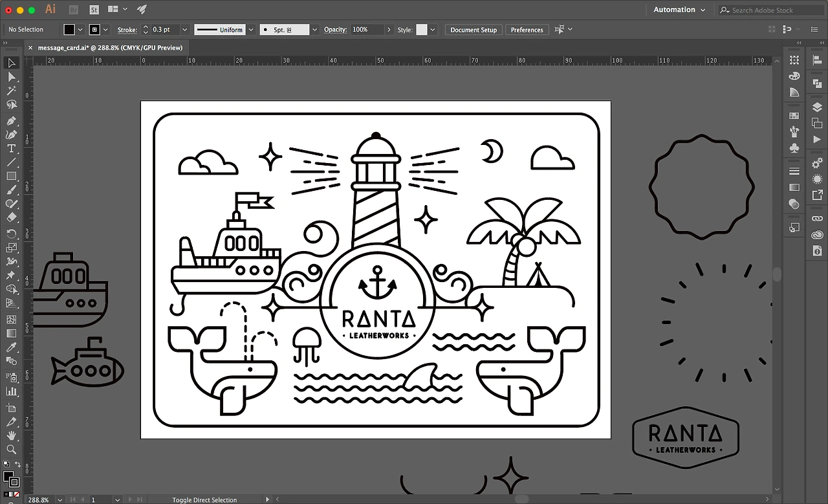This screenshot has height=504, width=828.
Task: Click the Stroke label link
Action: click(x=127, y=30)
